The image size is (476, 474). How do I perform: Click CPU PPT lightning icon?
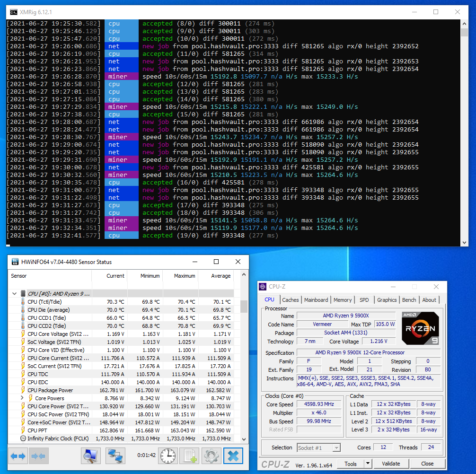click(23, 430)
